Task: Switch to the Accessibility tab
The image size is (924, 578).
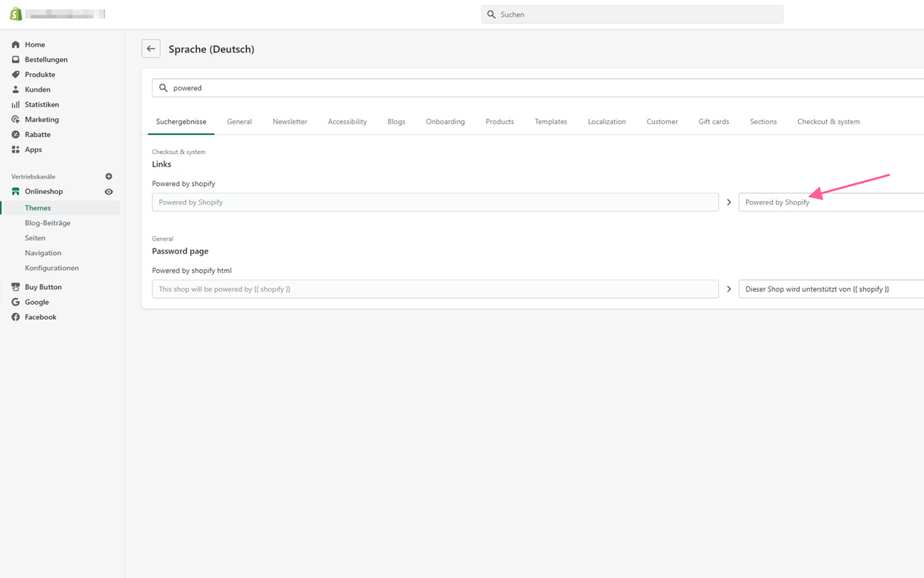Action: pos(347,121)
